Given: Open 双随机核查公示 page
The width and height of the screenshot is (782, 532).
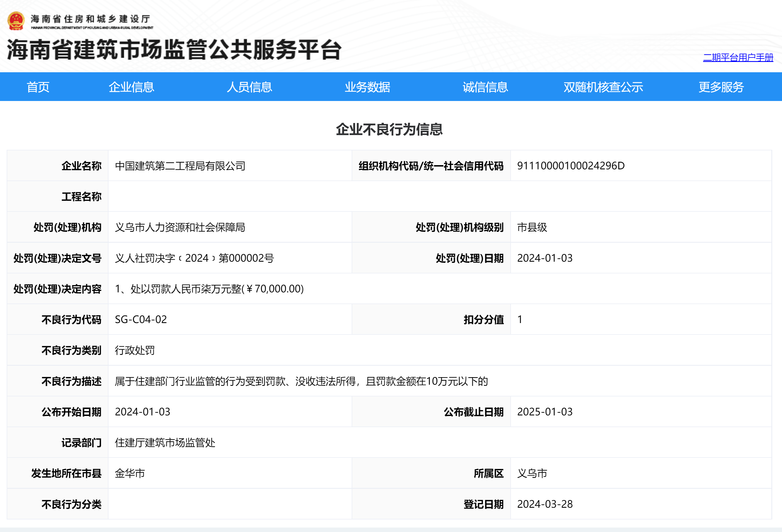Looking at the screenshot, I should click(x=603, y=87).
